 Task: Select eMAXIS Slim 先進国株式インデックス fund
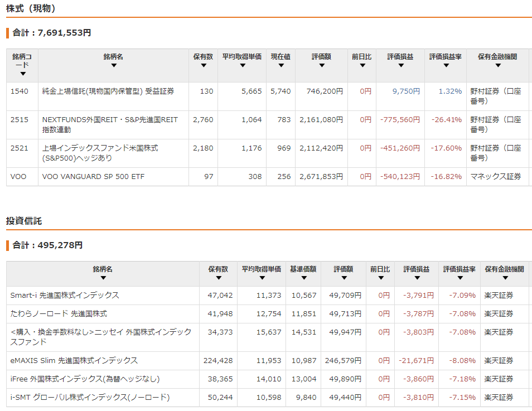click(74, 360)
